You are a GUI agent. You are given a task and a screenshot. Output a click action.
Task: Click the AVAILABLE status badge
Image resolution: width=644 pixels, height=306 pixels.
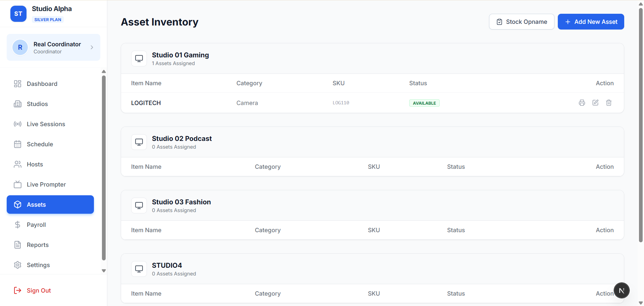(x=424, y=103)
